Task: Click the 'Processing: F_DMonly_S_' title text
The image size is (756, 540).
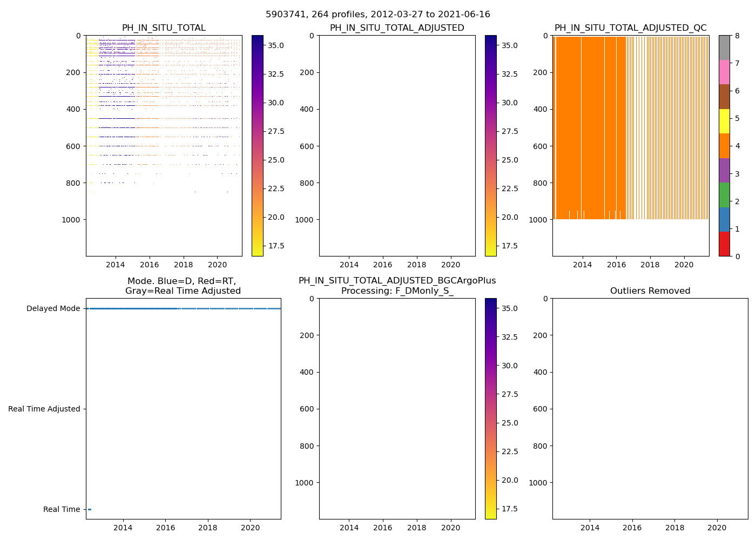Action: click(397, 291)
